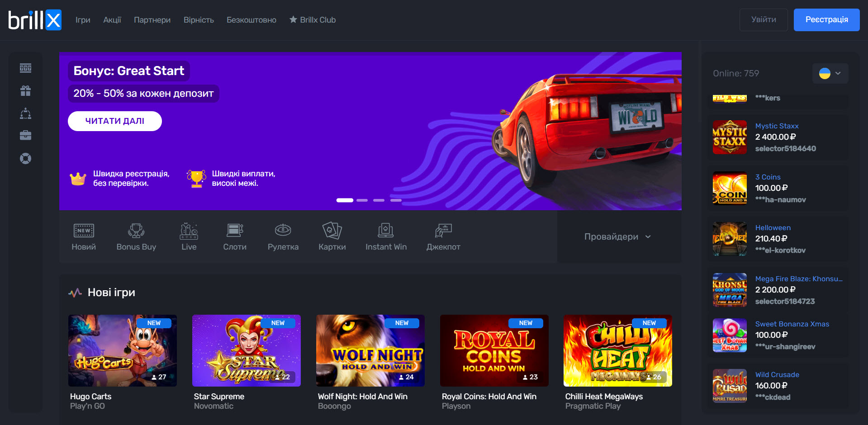
Task: Select the Новий games category icon
Action: click(x=84, y=231)
